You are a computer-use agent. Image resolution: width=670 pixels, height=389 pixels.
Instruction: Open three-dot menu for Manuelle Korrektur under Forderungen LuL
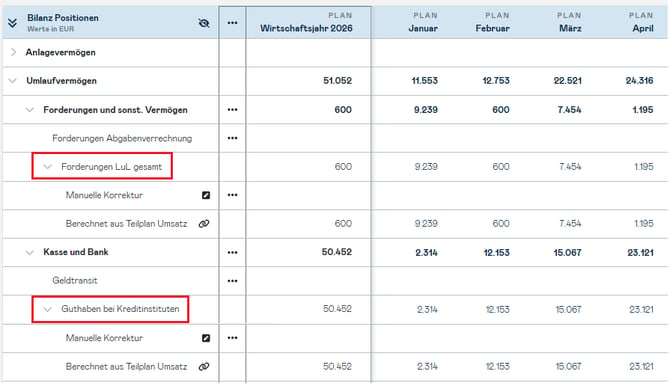pyautogui.click(x=232, y=195)
